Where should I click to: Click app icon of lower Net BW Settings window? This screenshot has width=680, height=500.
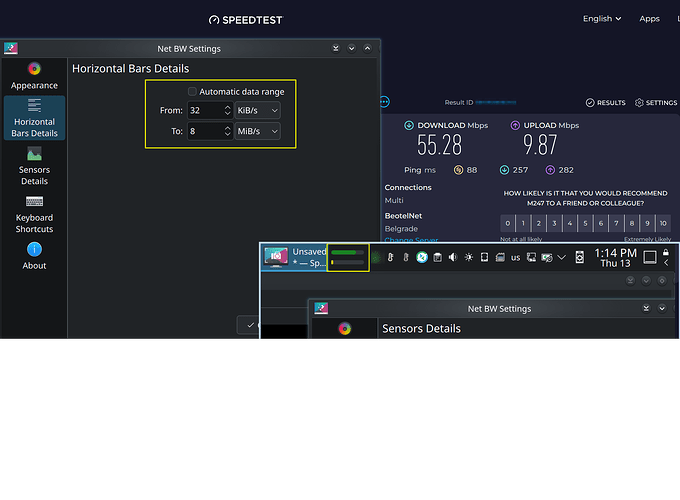(x=321, y=308)
